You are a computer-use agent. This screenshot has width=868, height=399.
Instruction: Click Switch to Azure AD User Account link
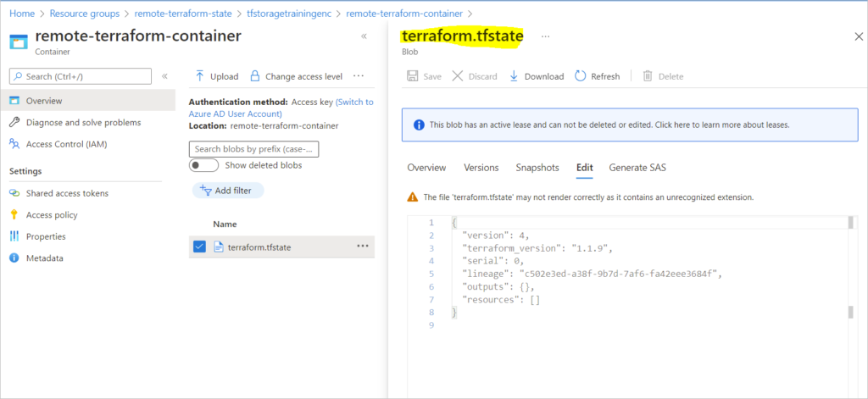[x=281, y=108]
